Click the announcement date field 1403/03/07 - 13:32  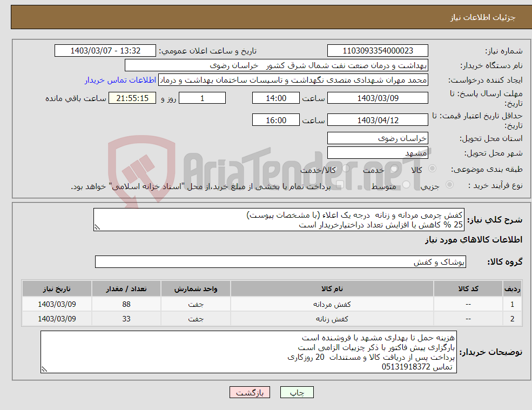click(105, 51)
